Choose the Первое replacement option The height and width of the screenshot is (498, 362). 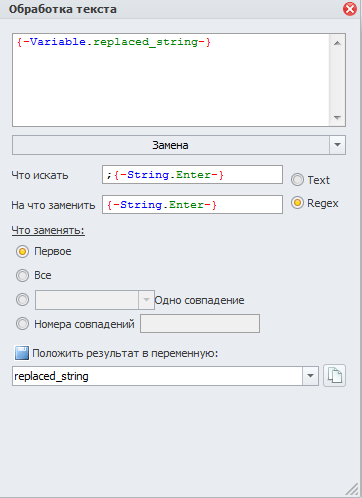tap(22, 251)
